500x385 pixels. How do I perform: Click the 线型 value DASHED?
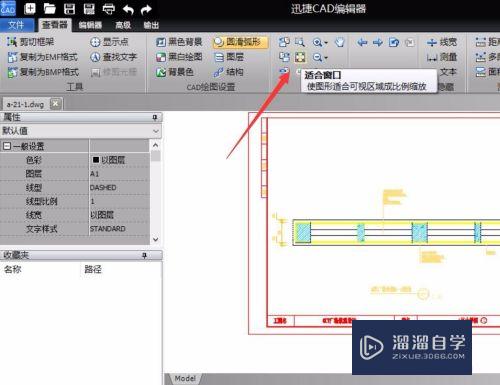[119, 188]
